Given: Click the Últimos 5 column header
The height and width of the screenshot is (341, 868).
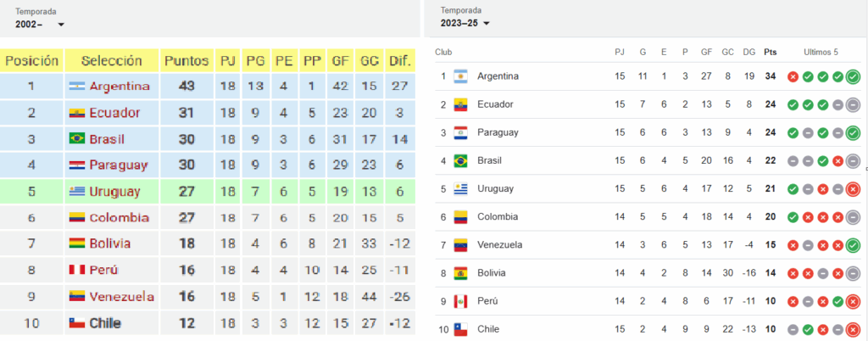Looking at the screenshot, I should point(821,53).
